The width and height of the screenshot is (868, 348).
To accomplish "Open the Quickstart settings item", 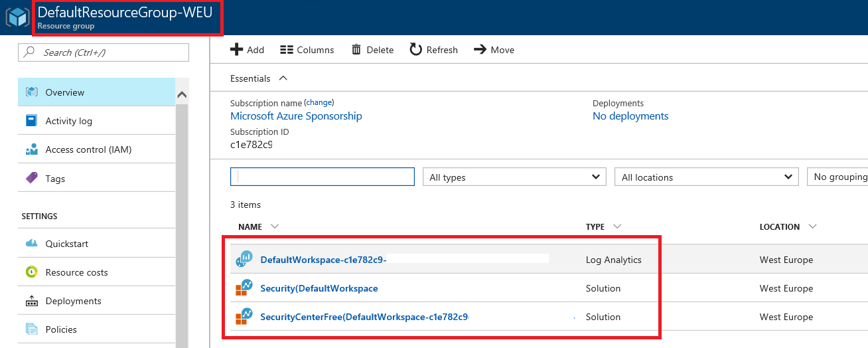I will (96, 244).
